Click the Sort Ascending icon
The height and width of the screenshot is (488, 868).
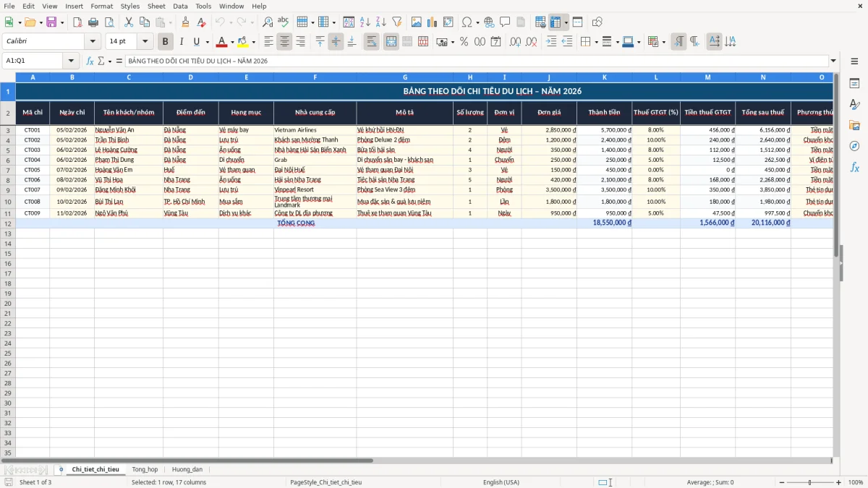[365, 22]
